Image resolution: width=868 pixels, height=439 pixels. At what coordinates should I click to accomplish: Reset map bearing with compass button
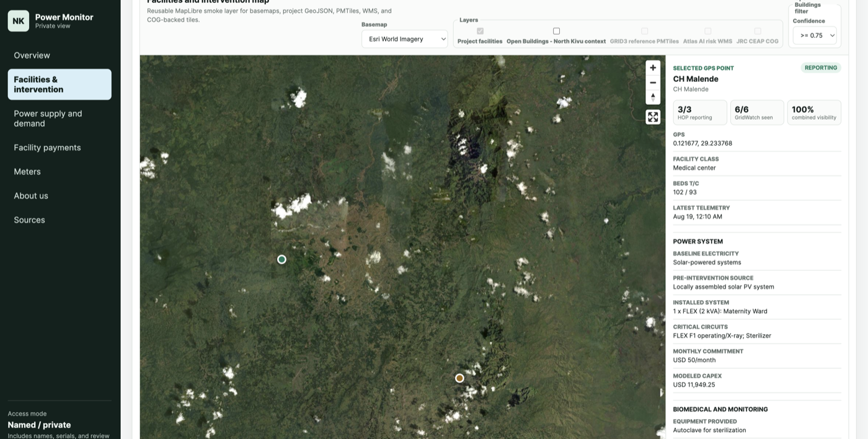[653, 97]
